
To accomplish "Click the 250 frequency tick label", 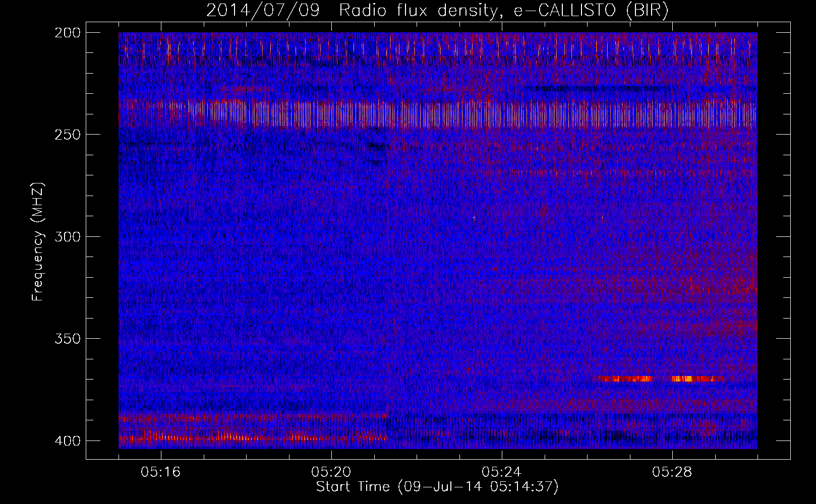I will 68,135.
